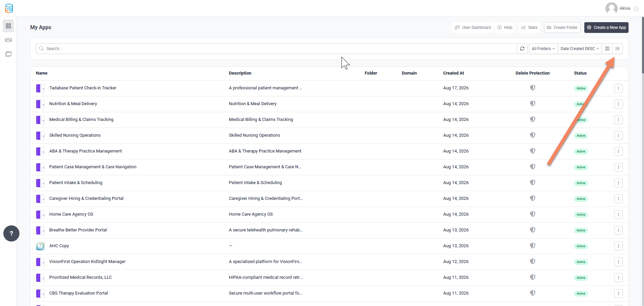Open three-dot menu for Tadabase Patient Check-in Tracker

619,88
